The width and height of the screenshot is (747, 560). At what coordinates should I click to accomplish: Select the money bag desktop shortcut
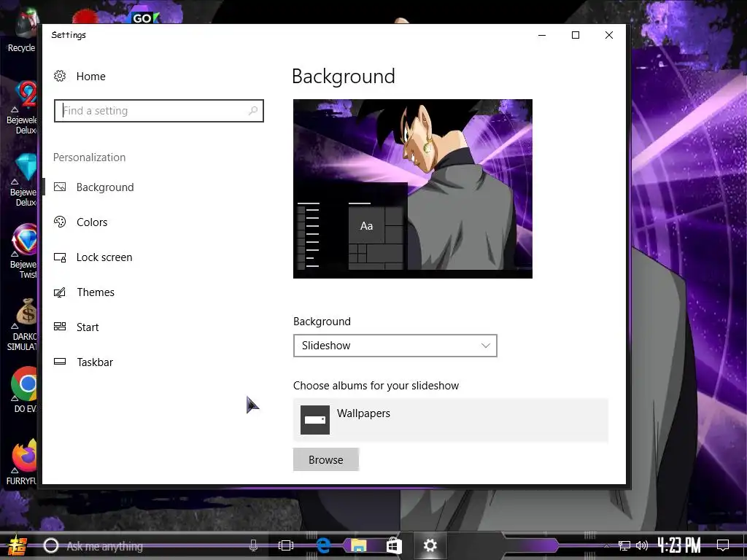[x=23, y=324]
